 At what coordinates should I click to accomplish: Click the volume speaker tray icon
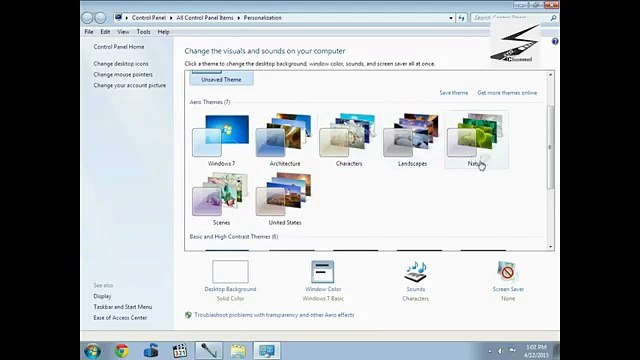[x=500, y=351]
